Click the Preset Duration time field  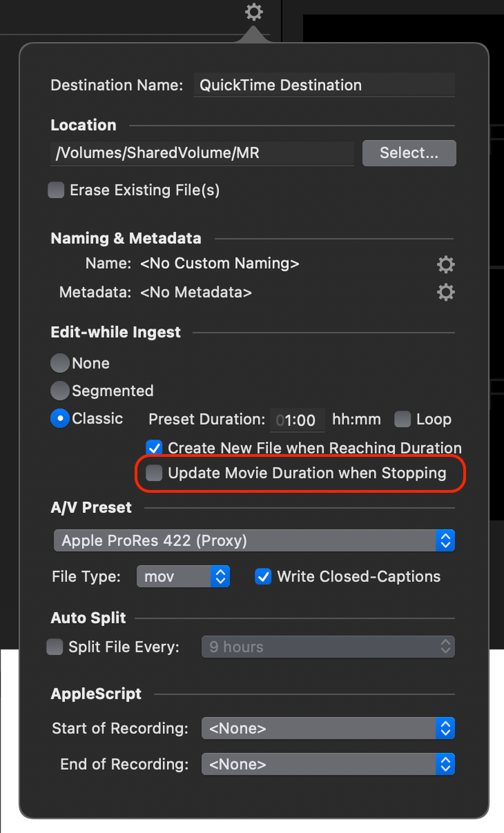[297, 420]
